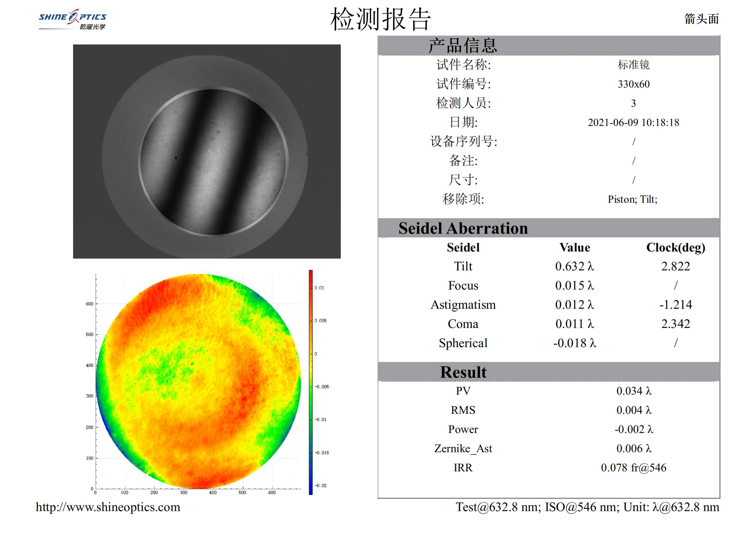Screen dimensions: 756x534
Task: Toggle the Piston removal item
Action: pos(622,199)
